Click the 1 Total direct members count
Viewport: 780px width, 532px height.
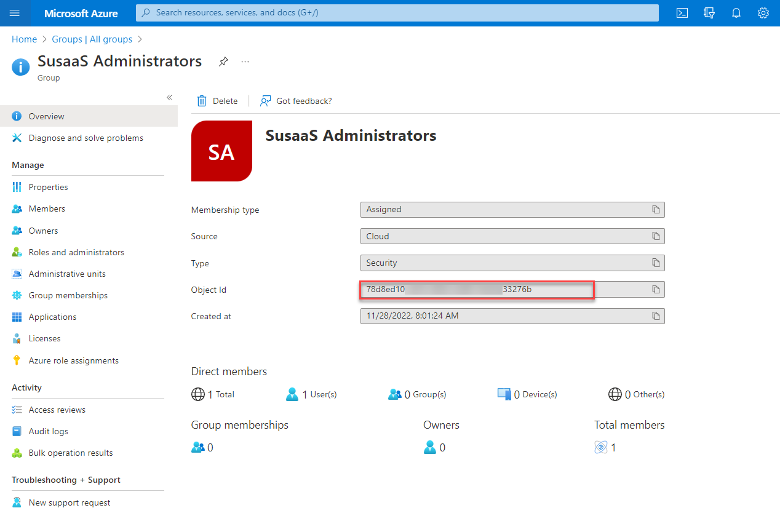pyautogui.click(x=213, y=394)
